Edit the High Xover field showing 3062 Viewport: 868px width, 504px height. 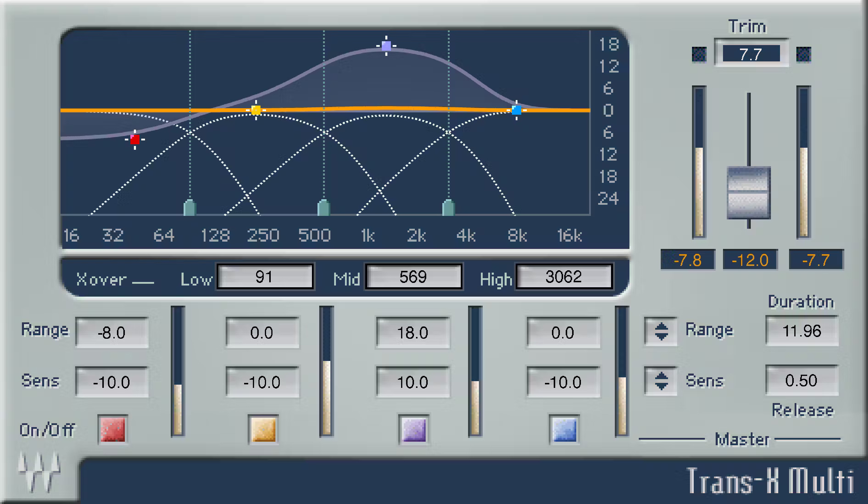pyautogui.click(x=564, y=276)
